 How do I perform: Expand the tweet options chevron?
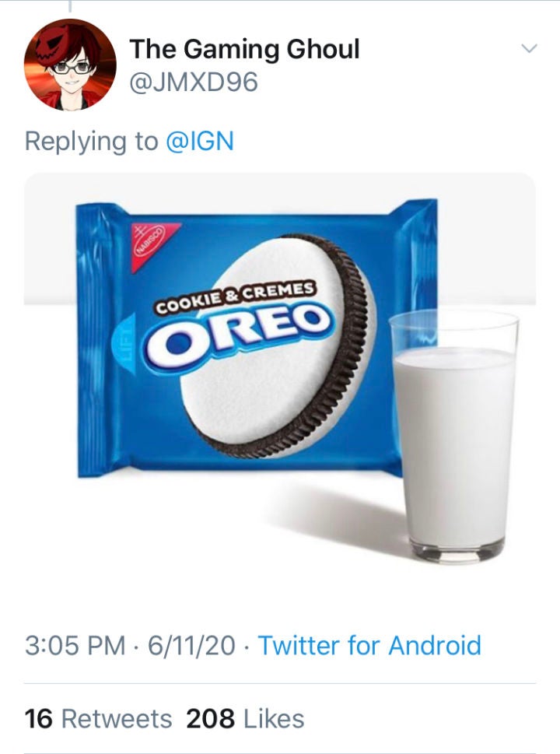pos(529,49)
